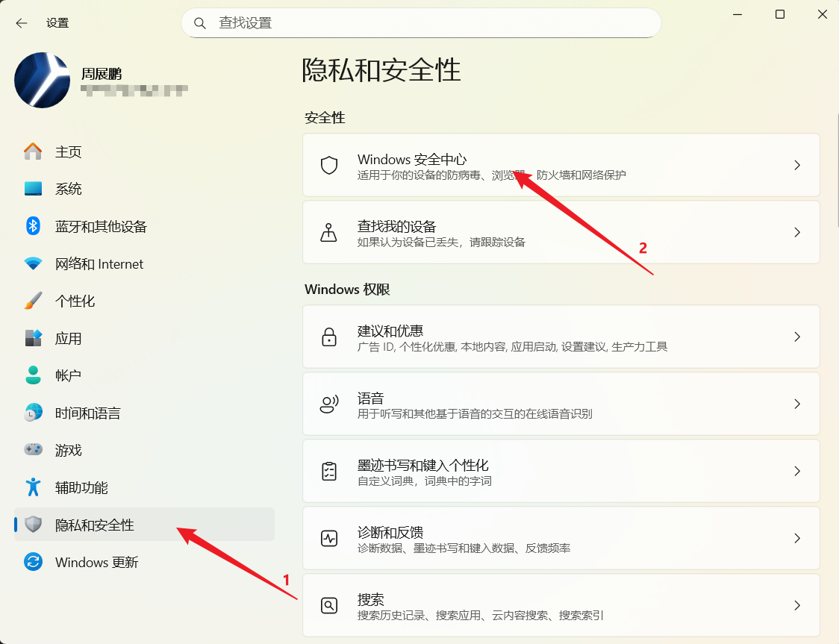Click text 用于听写和其他基于语音的交互的在线语音识别
Viewport: 839px width, 644px height.
coord(475,414)
